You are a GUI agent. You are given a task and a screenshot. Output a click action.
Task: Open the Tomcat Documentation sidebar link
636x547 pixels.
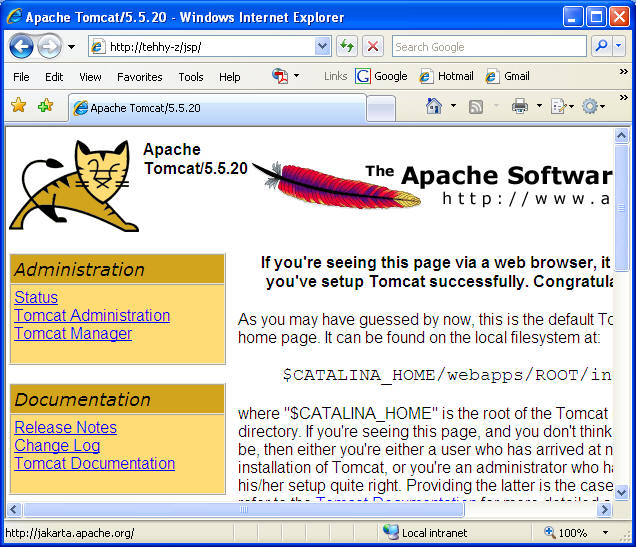(x=95, y=463)
